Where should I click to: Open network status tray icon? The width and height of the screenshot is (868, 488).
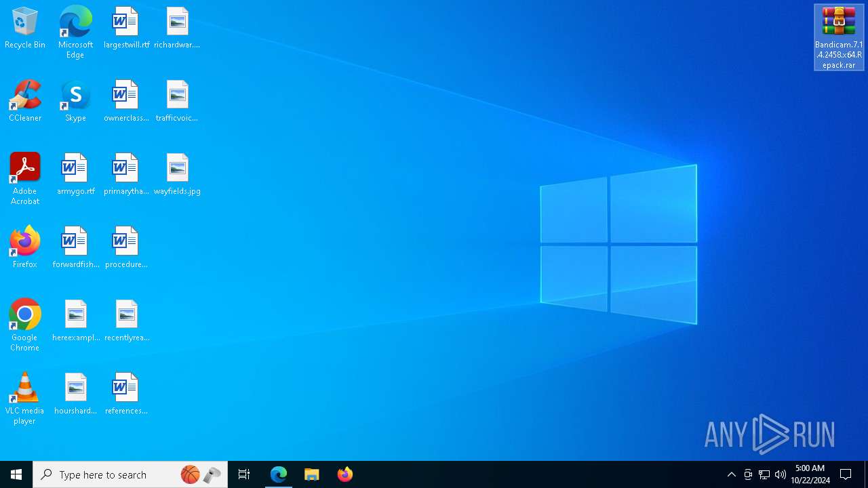click(x=764, y=474)
